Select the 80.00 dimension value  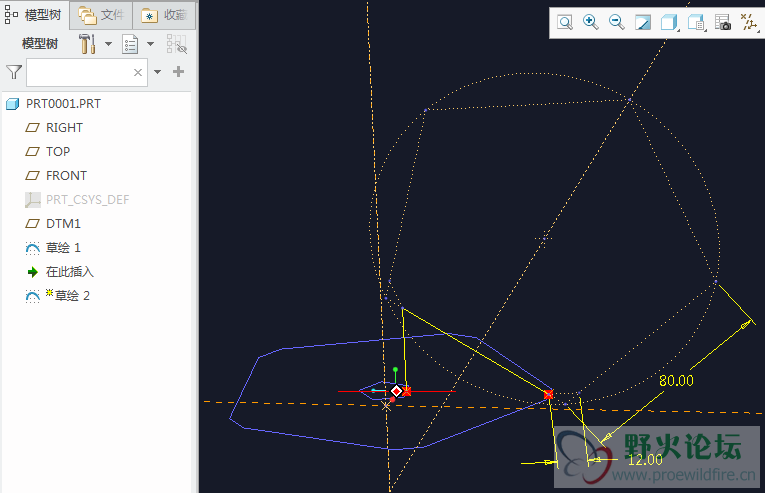(676, 381)
